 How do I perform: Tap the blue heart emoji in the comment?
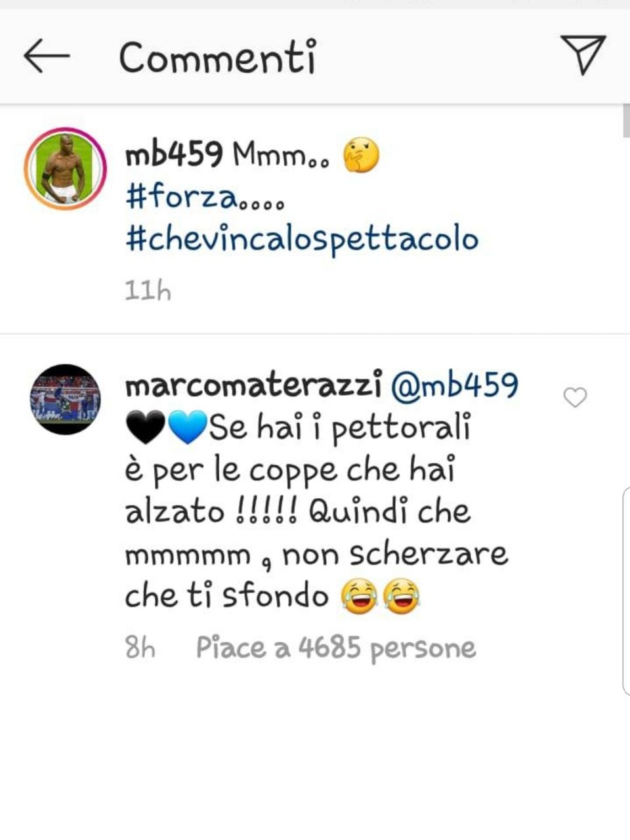[x=188, y=430]
